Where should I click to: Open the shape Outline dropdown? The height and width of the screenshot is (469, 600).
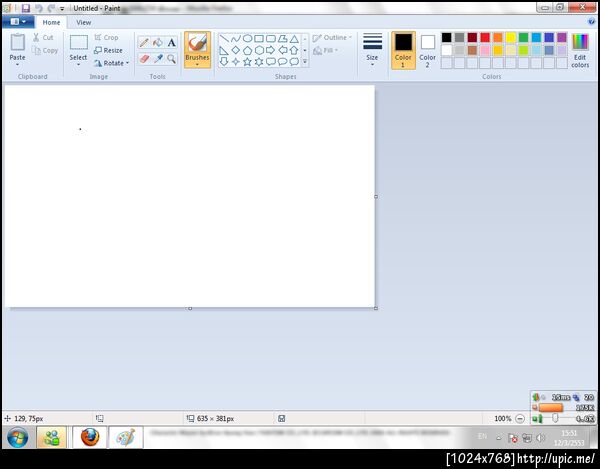(x=332, y=37)
